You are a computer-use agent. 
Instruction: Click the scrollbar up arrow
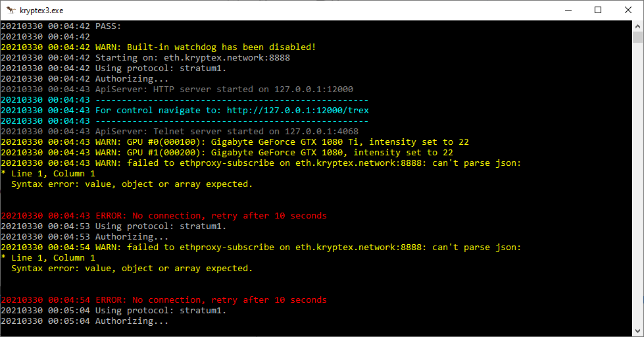(637, 26)
